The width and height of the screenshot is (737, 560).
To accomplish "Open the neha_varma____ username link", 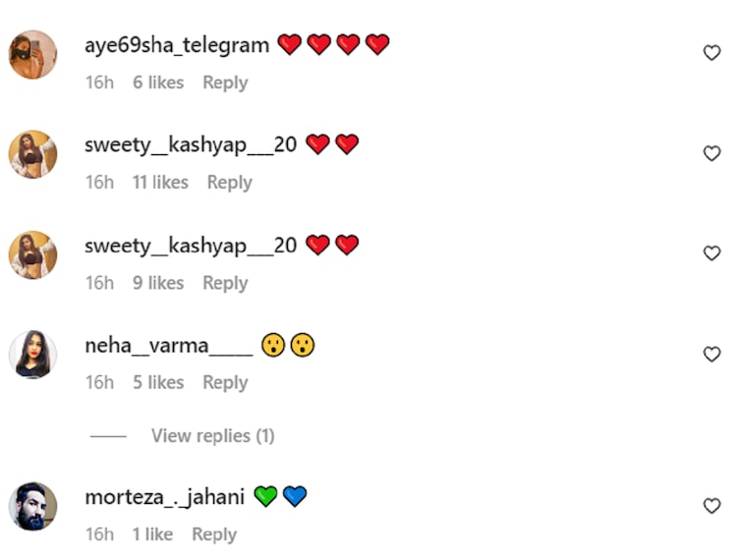I will (x=169, y=346).
